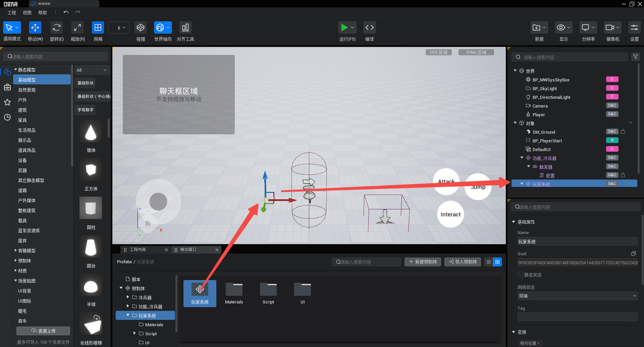Open the favorites star sidebar icon
This screenshot has height=347, width=644.
[x=7, y=102]
